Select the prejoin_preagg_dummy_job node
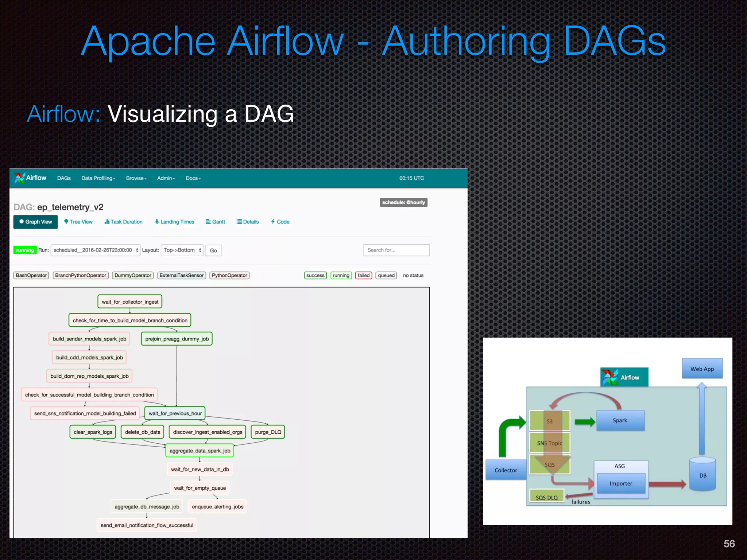 click(177, 339)
